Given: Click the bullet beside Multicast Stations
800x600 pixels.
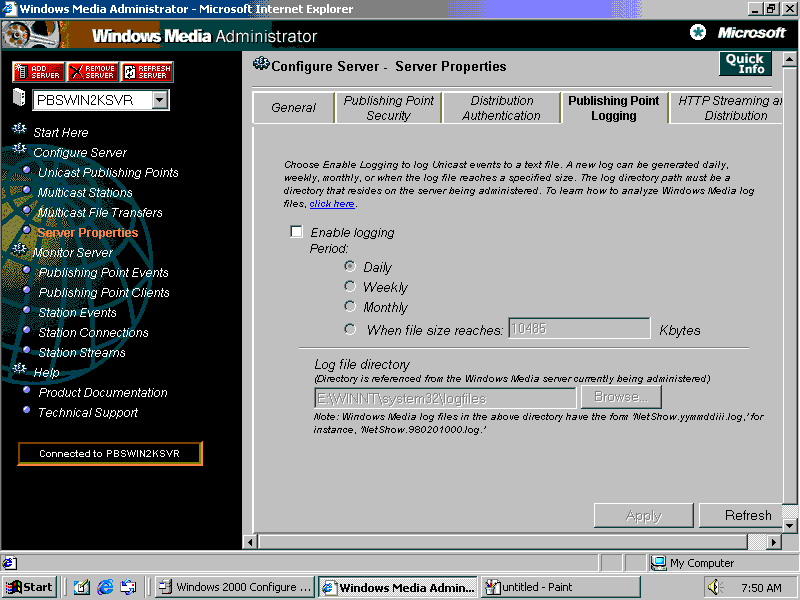Looking at the screenshot, I should (27, 190).
